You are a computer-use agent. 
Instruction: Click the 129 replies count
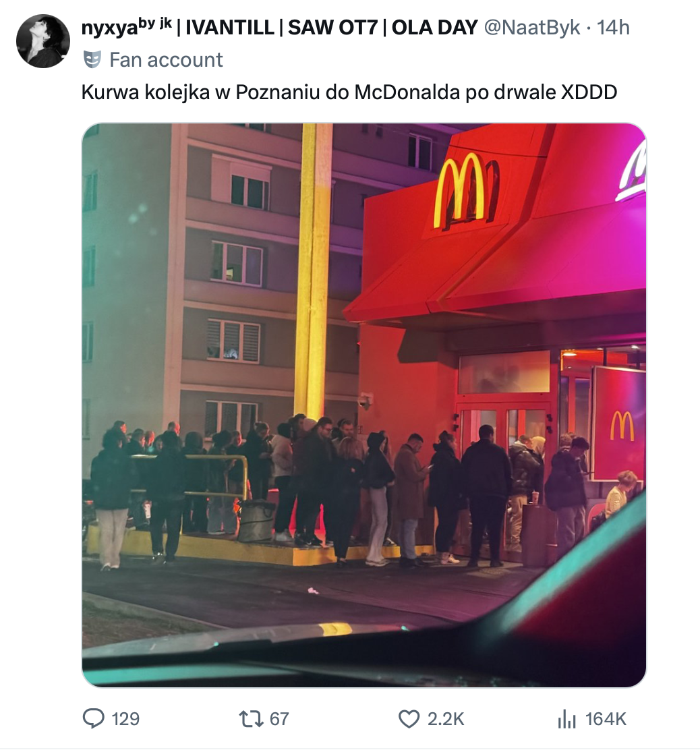[125, 719]
